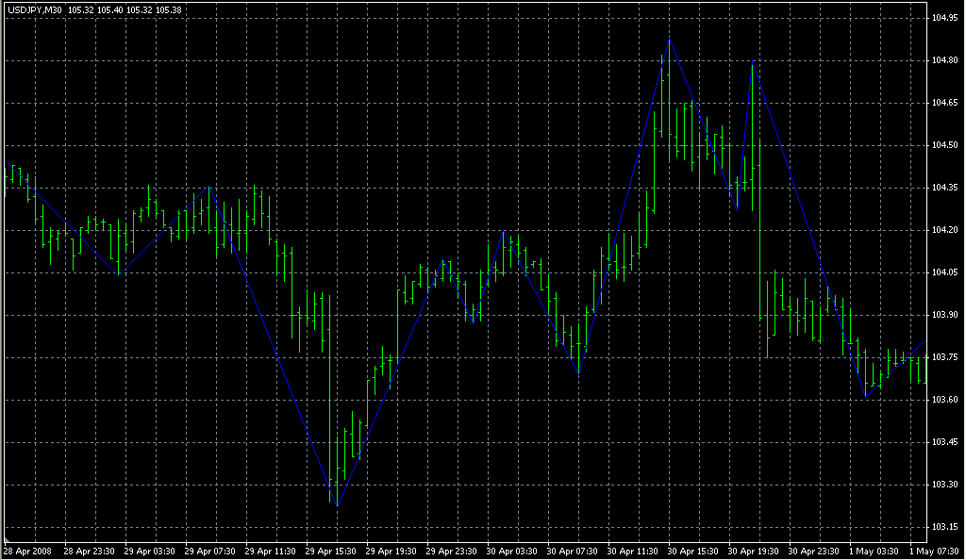Select the 29 Apr 07:30 time label
The width and height of the screenshot is (966, 560).
(209, 551)
